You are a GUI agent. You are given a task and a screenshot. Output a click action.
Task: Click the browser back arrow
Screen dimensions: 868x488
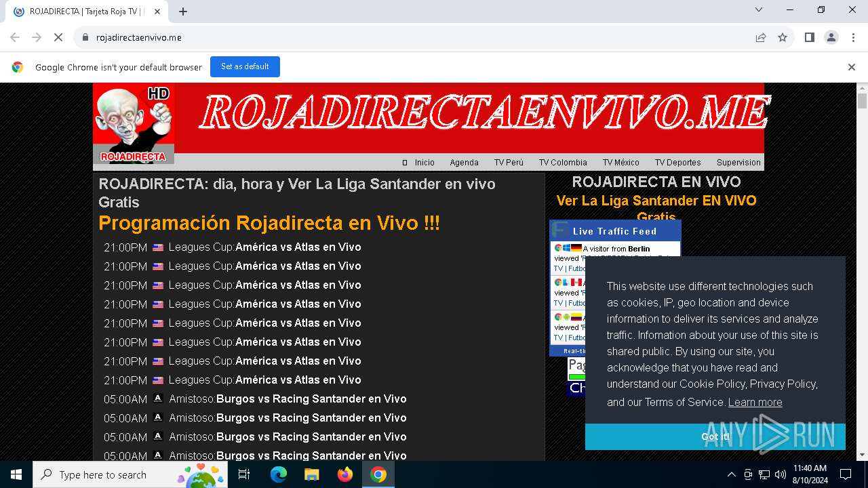pos(15,38)
